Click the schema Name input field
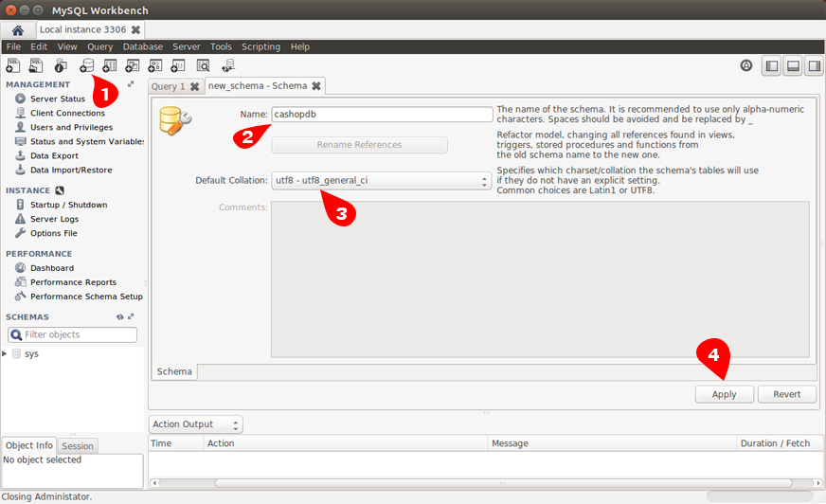 point(383,115)
